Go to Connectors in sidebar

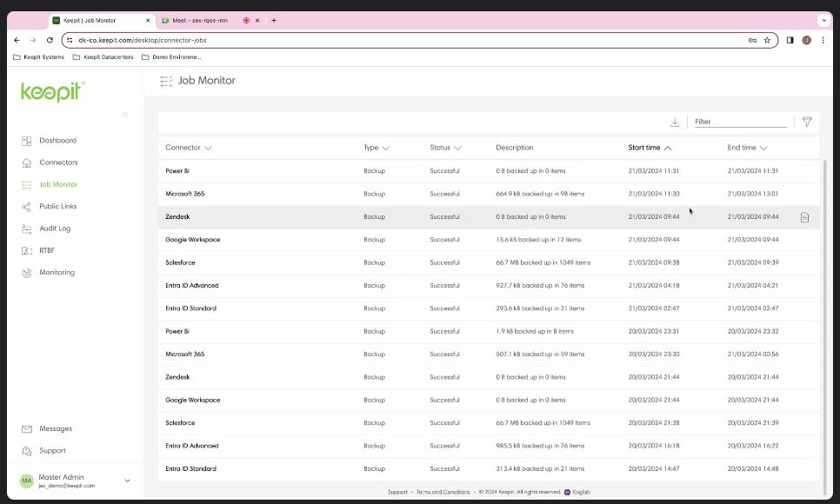pyautogui.click(x=58, y=162)
